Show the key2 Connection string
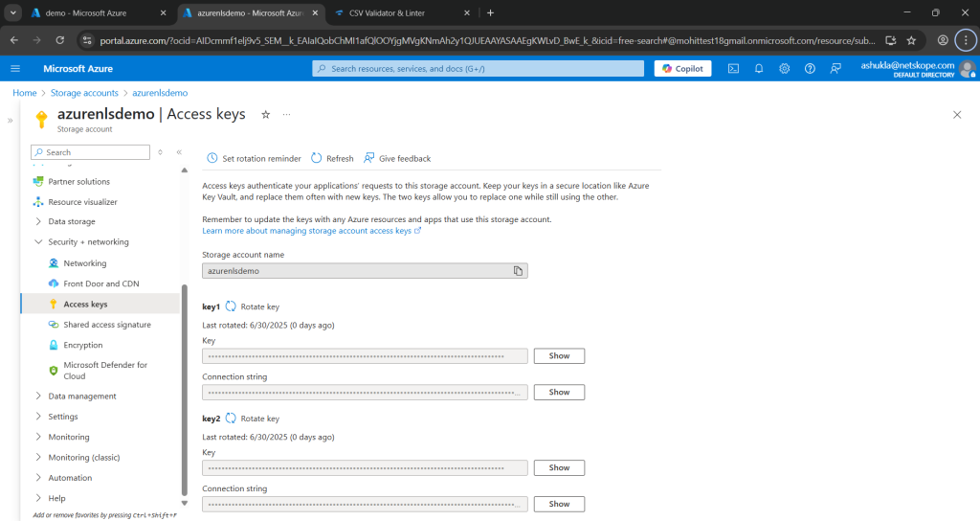Screen dimensions: 980x521 click(x=559, y=504)
